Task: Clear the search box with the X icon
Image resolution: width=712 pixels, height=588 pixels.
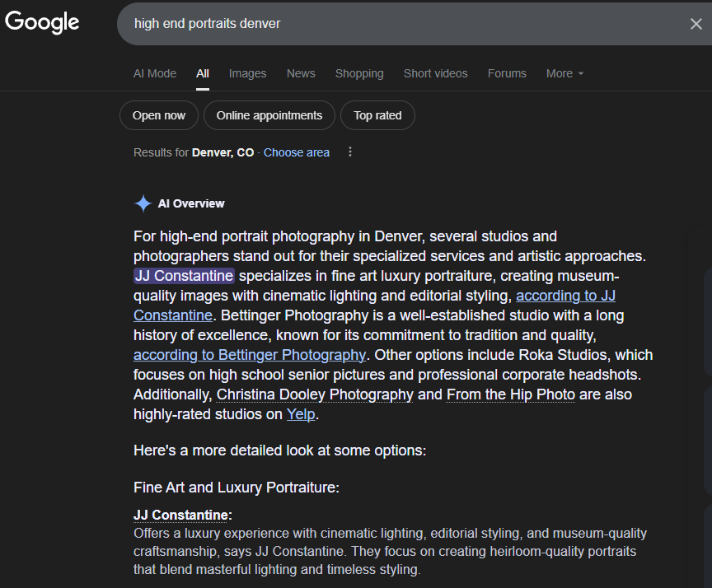Action: 696,24
